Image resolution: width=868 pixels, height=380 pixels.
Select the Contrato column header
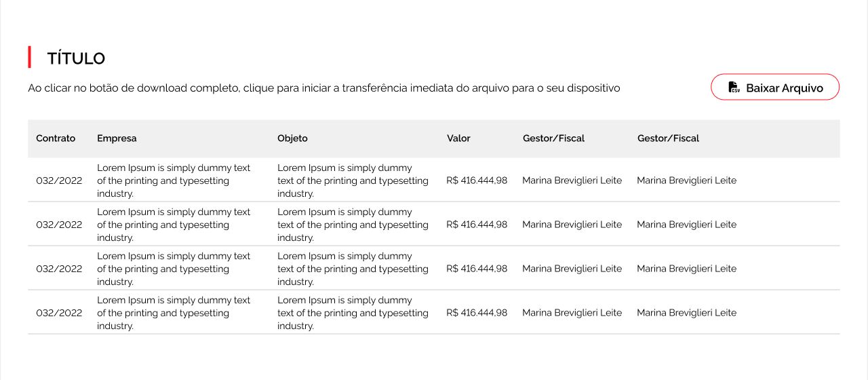pyautogui.click(x=56, y=138)
